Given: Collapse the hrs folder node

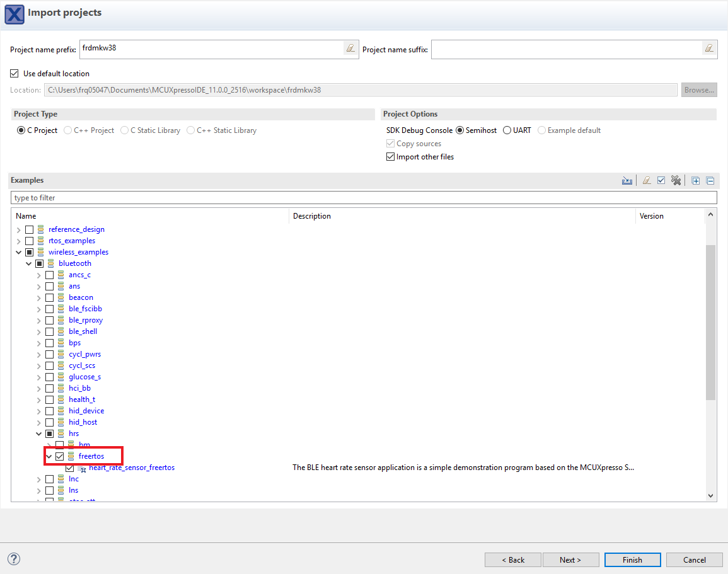Looking at the screenshot, I should [x=39, y=433].
